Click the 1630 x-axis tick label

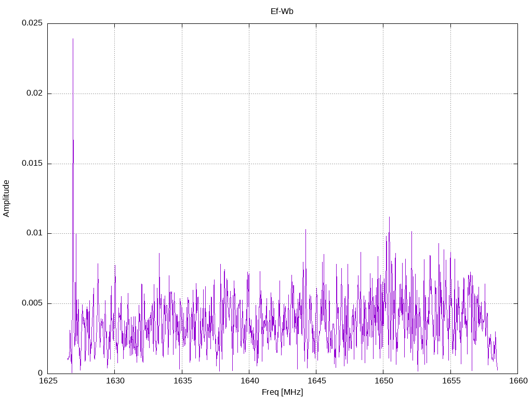tap(115, 381)
